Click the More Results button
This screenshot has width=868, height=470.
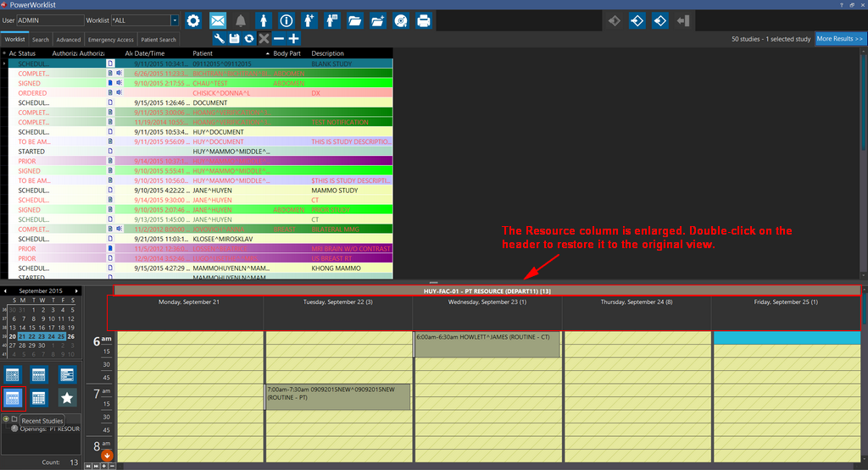pos(840,39)
